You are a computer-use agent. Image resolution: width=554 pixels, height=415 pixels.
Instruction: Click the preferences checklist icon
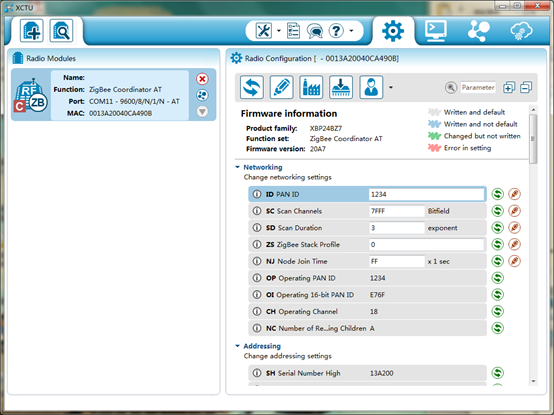coord(293,31)
